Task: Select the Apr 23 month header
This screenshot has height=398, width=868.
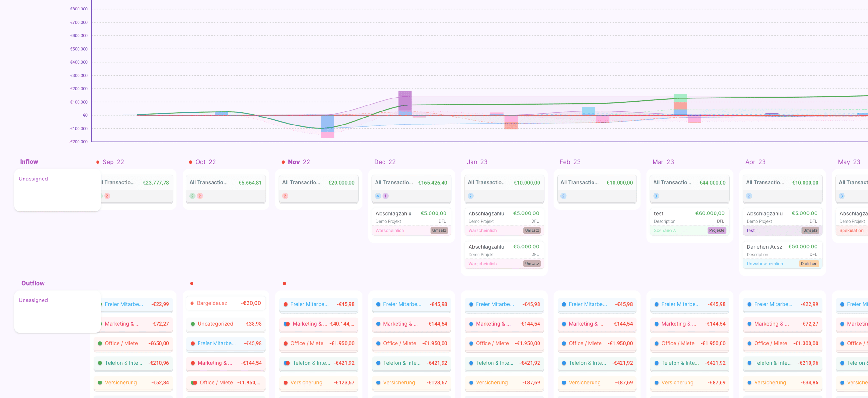Action: click(x=755, y=162)
